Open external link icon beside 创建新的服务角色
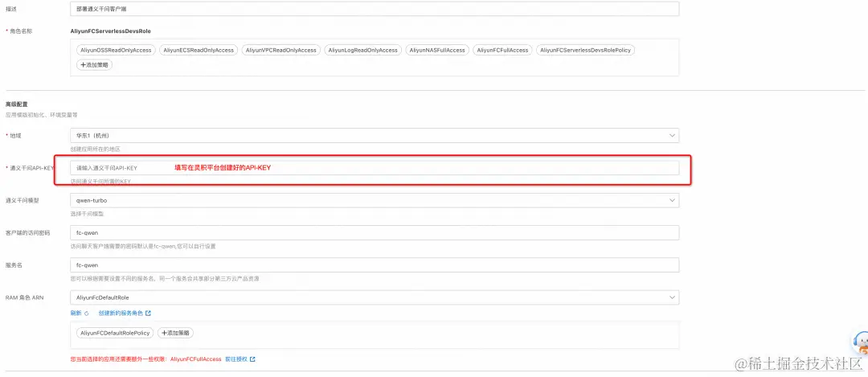868x377 pixels. (x=148, y=313)
